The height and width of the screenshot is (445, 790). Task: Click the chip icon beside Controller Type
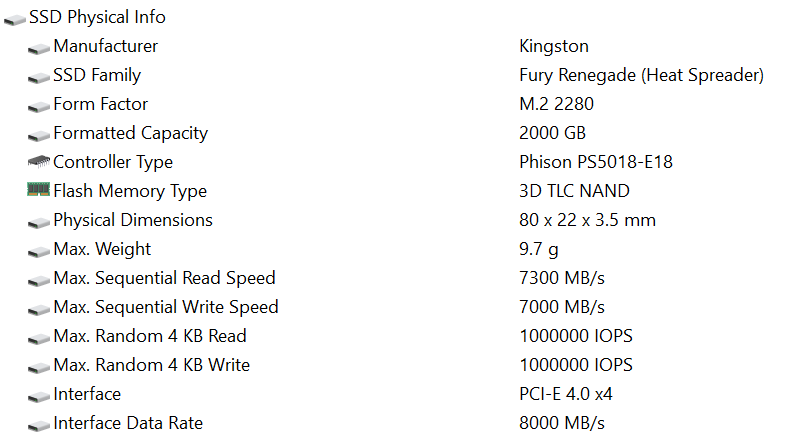pyautogui.click(x=39, y=162)
